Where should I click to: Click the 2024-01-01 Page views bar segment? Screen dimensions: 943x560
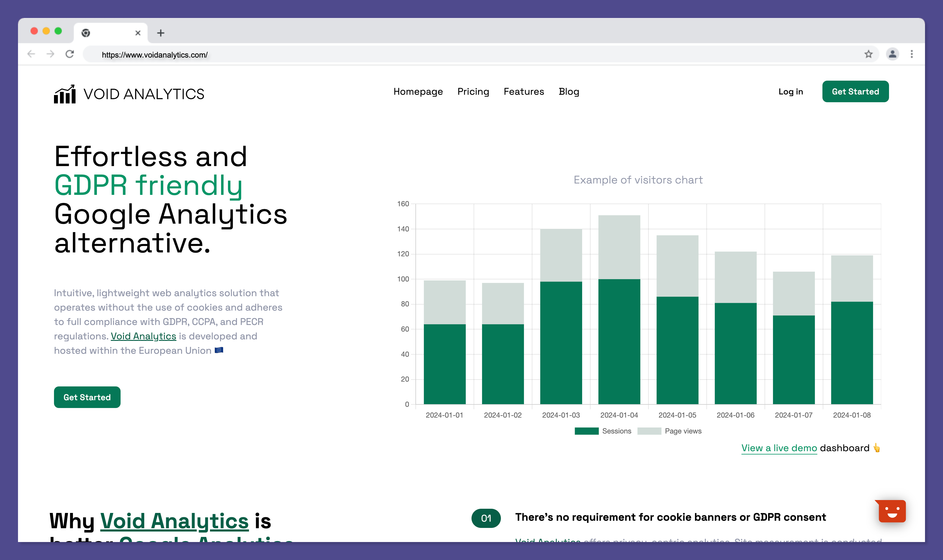coord(444,302)
